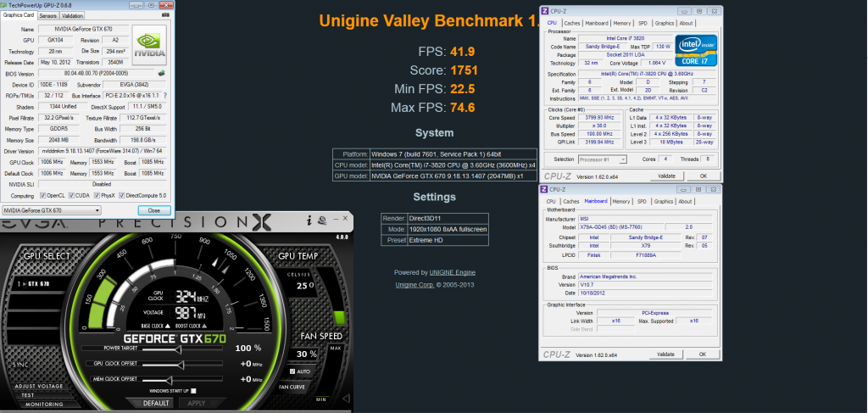The width and height of the screenshot is (868, 413).
Task: Click the TEST button in Precision X
Action: click(x=28, y=395)
